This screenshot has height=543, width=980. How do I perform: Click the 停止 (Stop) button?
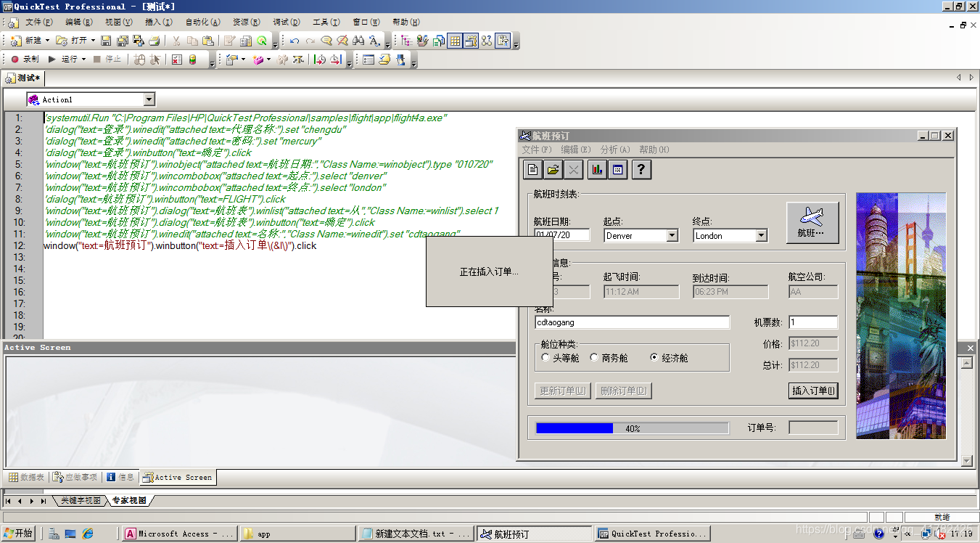[107, 59]
